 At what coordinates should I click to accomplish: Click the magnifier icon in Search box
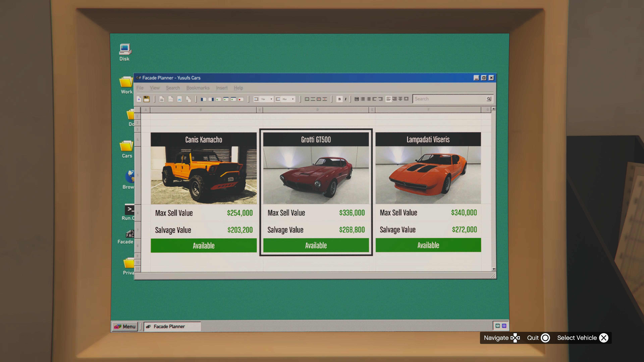489,99
